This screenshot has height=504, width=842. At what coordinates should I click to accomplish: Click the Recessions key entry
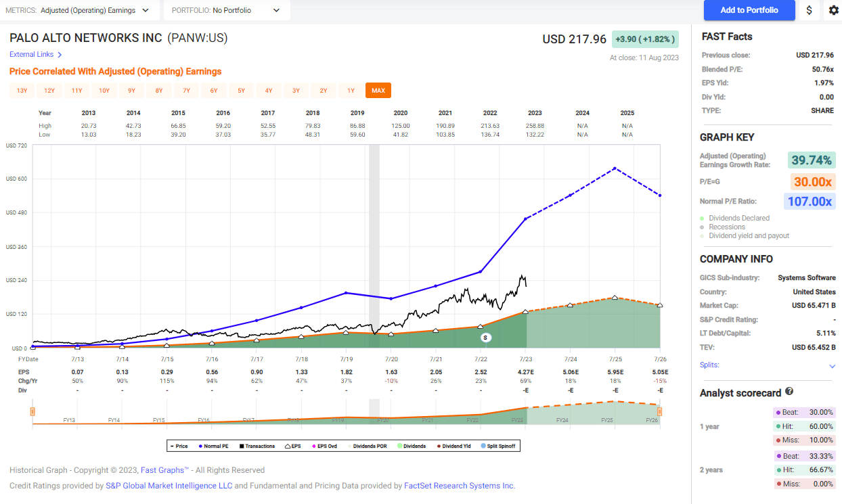click(x=722, y=227)
